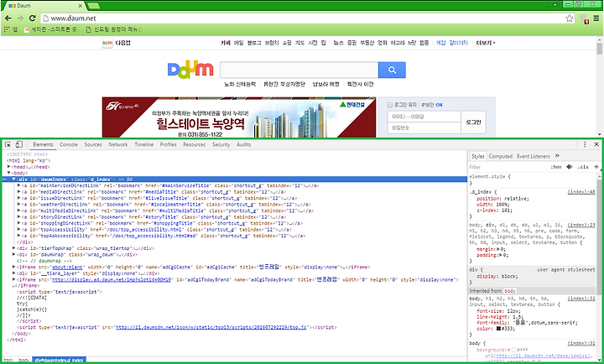Viewport: 604px width, 364px height.
Task: Select div#daumIndex.d_index breadcrumb
Action: point(59,360)
